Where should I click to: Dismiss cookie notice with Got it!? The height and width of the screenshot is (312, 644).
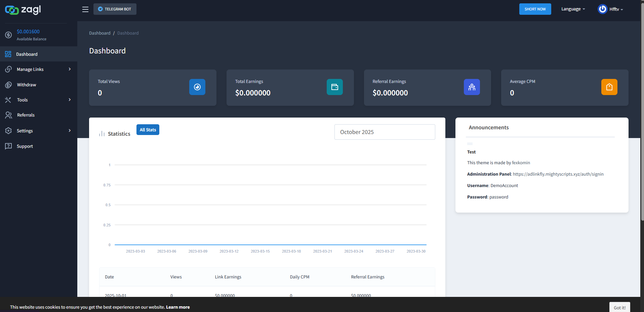click(619, 307)
